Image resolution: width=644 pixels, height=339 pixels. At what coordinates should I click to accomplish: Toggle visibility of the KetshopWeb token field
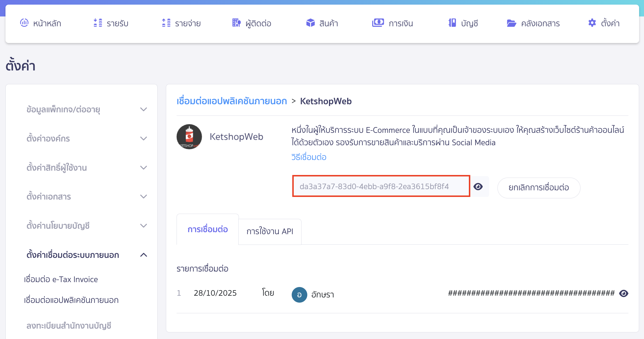click(x=479, y=186)
